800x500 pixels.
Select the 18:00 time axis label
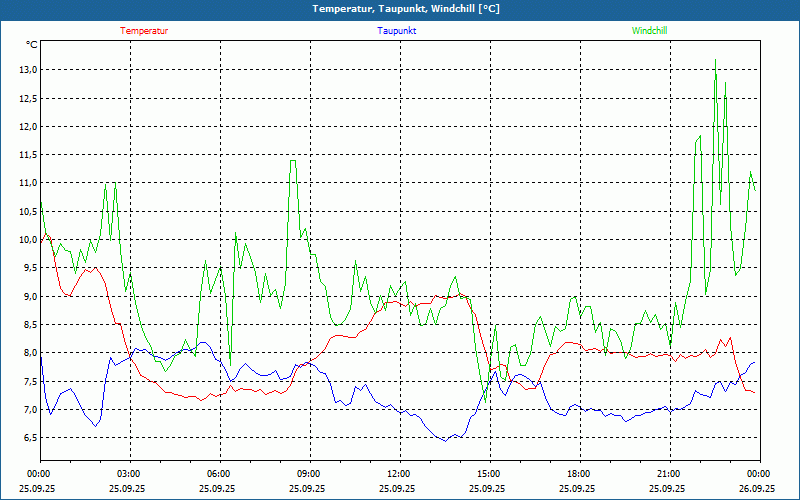(579, 474)
